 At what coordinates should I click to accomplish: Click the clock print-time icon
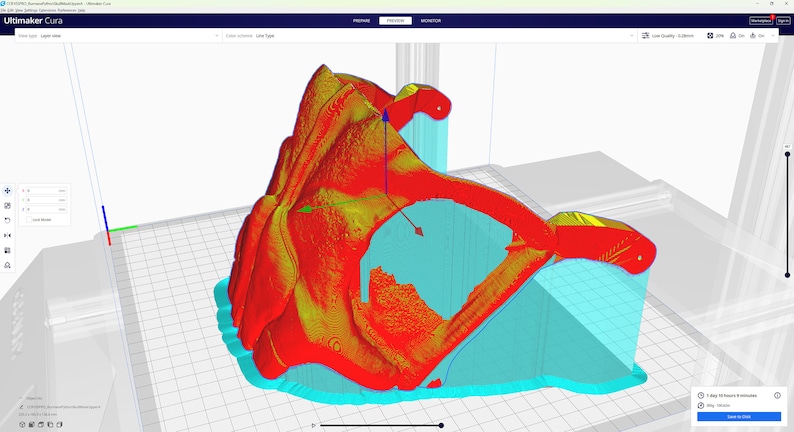coord(701,395)
